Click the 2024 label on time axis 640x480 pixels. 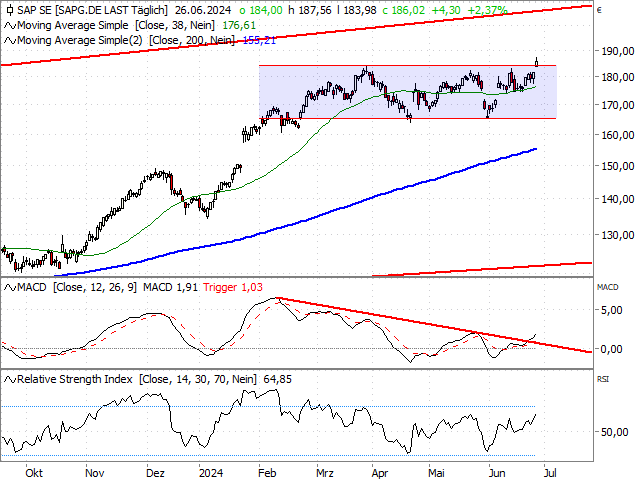pyautogui.click(x=211, y=473)
